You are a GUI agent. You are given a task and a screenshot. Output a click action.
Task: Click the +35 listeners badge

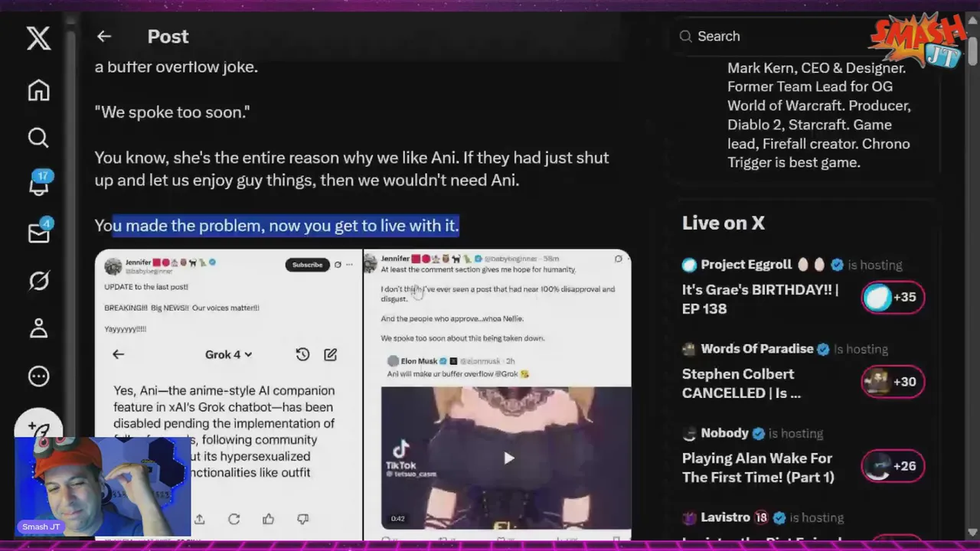[x=893, y=297]
